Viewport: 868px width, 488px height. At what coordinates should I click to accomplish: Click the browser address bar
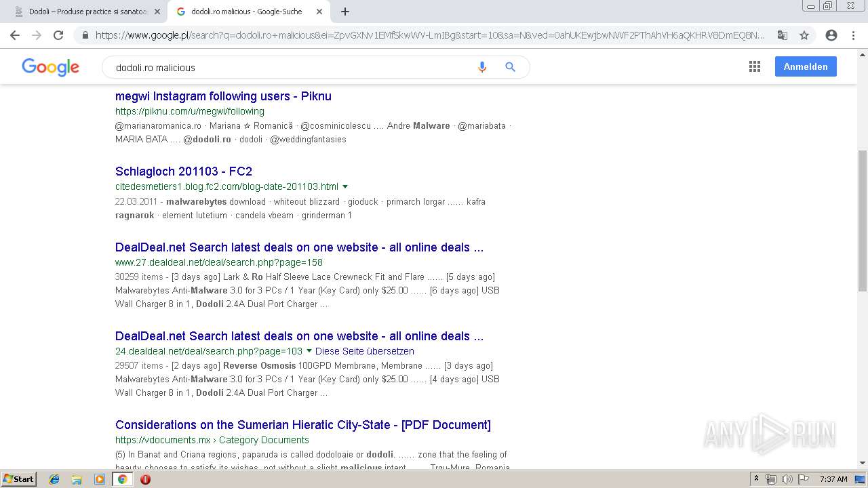pyautogui.click(x=429, y=35)
